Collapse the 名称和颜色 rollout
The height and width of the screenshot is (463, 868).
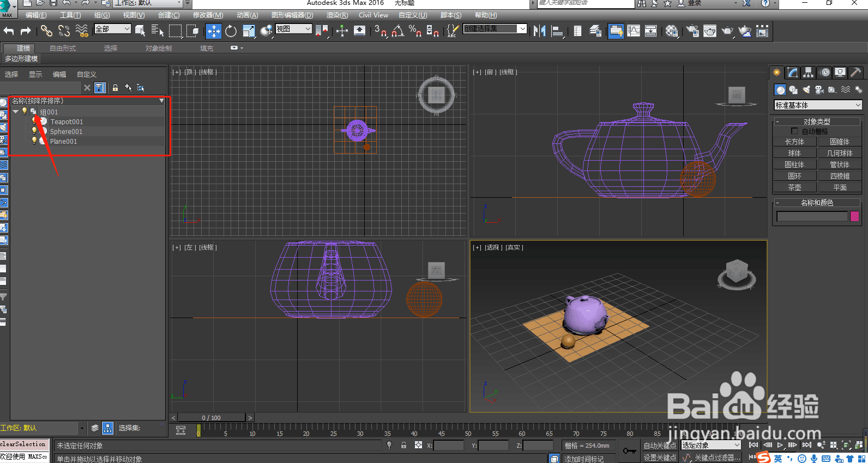tap(817, 203)
